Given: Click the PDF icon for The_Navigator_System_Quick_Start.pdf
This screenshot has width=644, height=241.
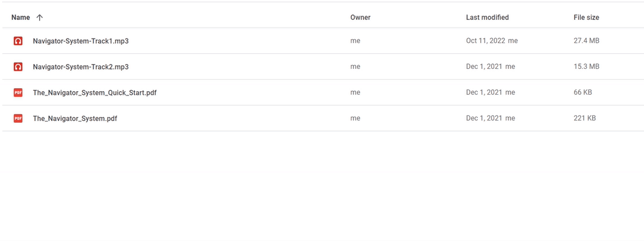Looking at the screenshot, I should [18, 92].
